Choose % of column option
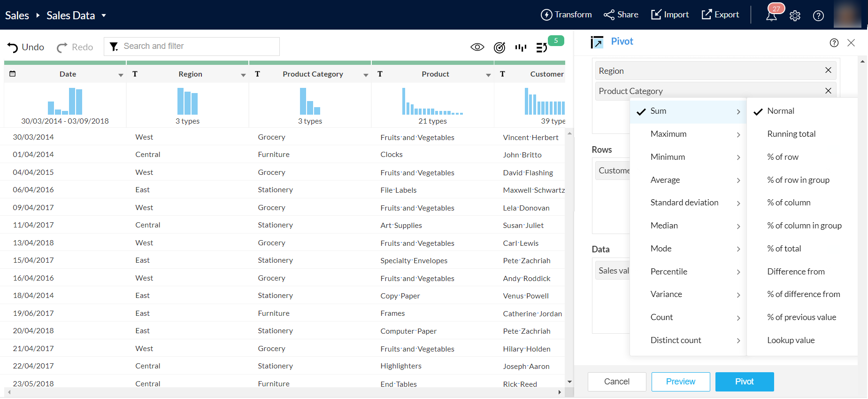Image resolution: width=868 pixels, height=399 pixels. coord(802,203)
